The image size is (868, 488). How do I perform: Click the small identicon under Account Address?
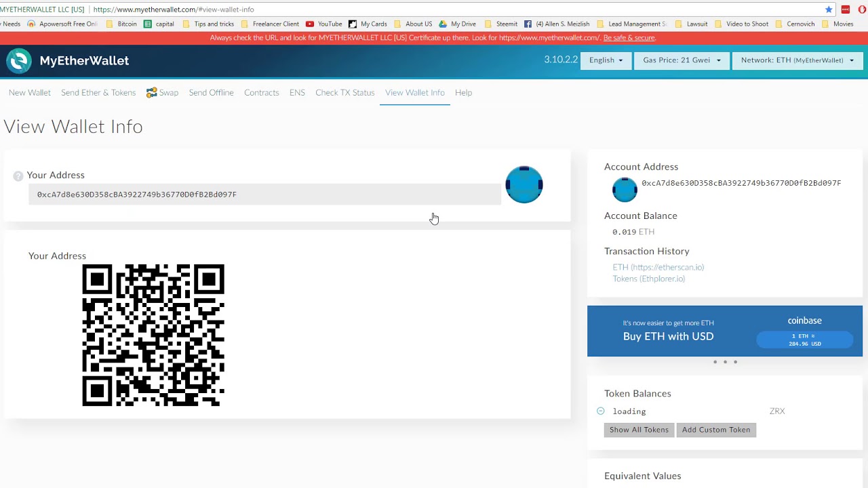[x=625, y=189]
